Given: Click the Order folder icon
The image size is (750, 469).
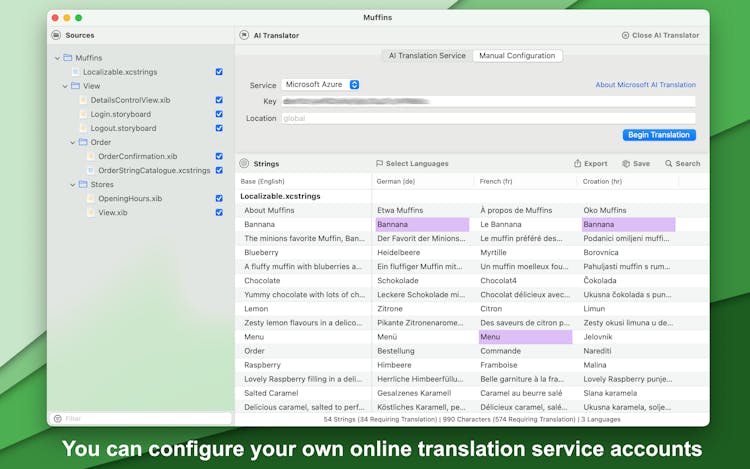Looking at the screenshot, I should pyautogui.click(x=83, y=142).
